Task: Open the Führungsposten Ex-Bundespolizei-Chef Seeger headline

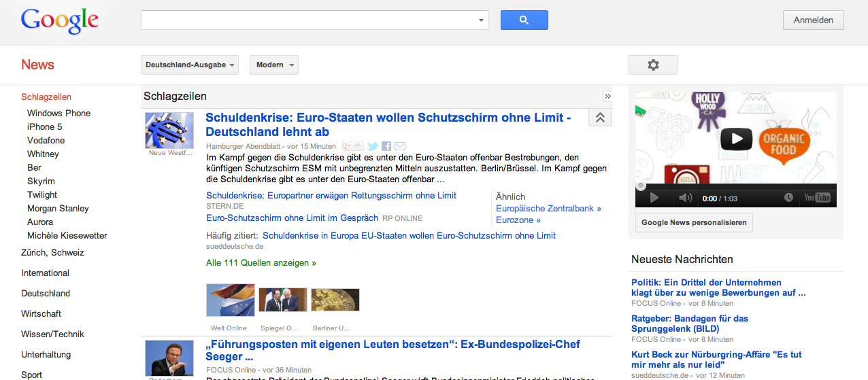Action: pos(393,351)
